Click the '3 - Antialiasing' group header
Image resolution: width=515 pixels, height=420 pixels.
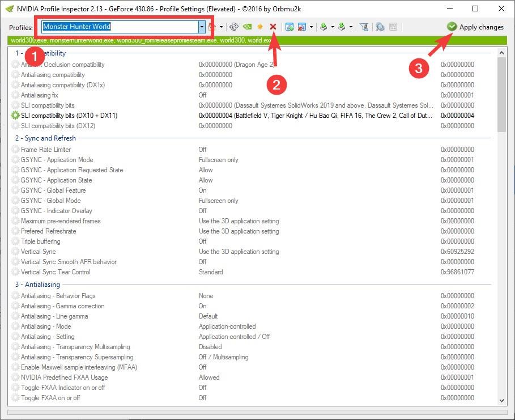(37, 285)
